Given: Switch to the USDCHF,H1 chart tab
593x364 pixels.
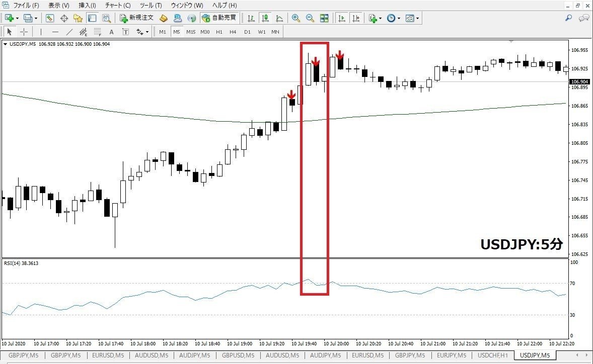Looking at the screenshot, I should click(x=493, y=355).
